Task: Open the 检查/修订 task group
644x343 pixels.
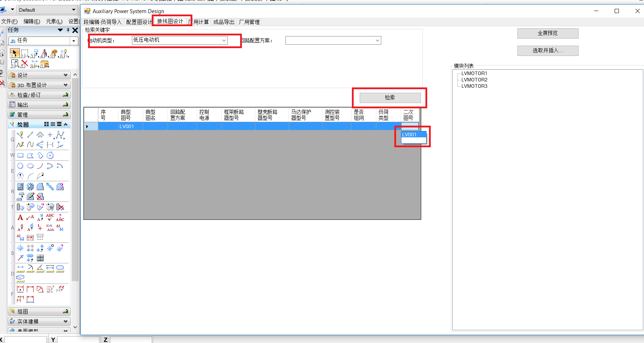Action: click(39, 95)
